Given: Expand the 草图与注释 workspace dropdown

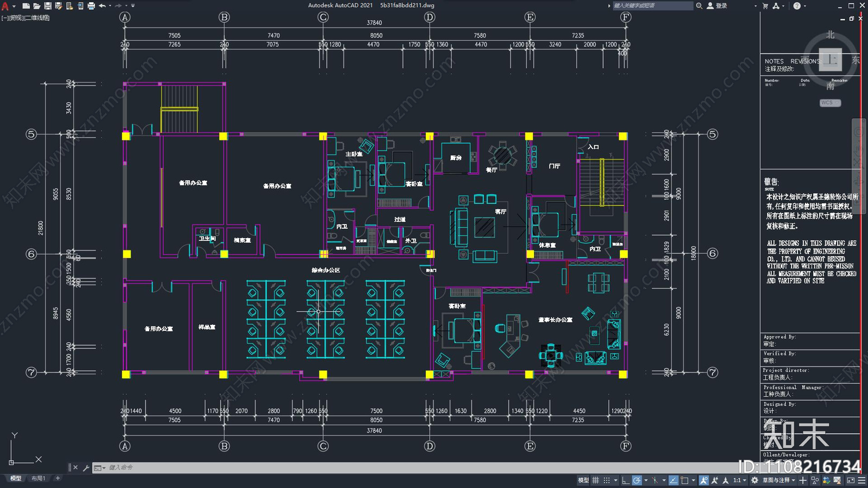Looking at the screenshot, I should tap(779, 480).
